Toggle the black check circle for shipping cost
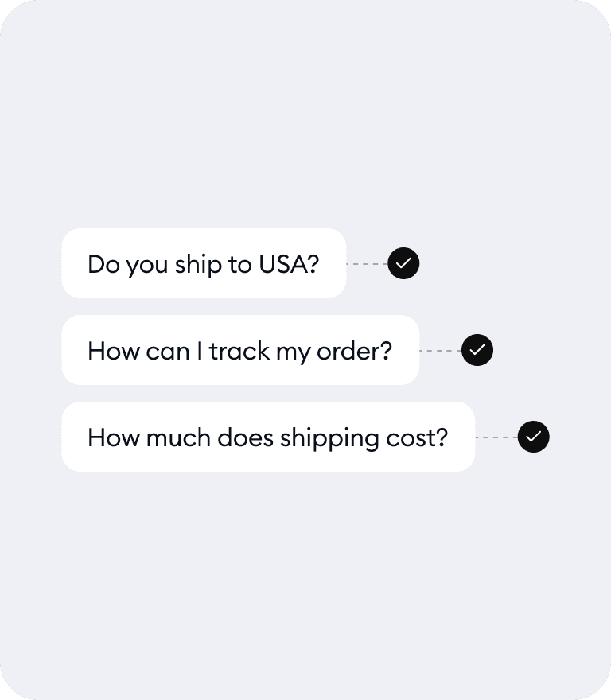Image resolution: width=611 pixels, height=700 pixels. (x=533, y=437)
